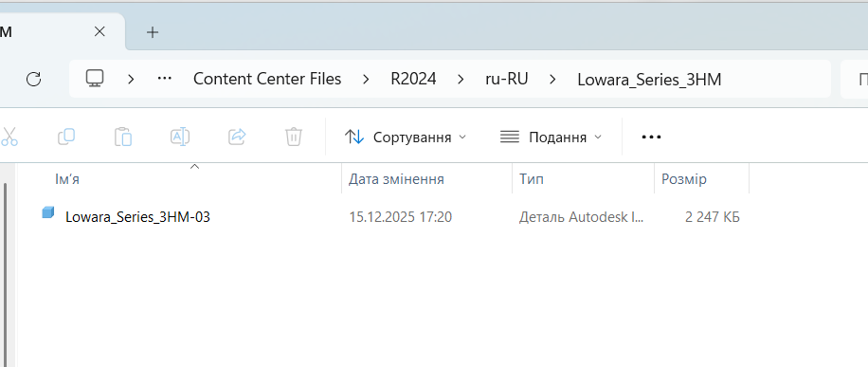Select file Lowara_Series_3HM-03
This screenshot has height=367, width=868.
pos(137,217)
